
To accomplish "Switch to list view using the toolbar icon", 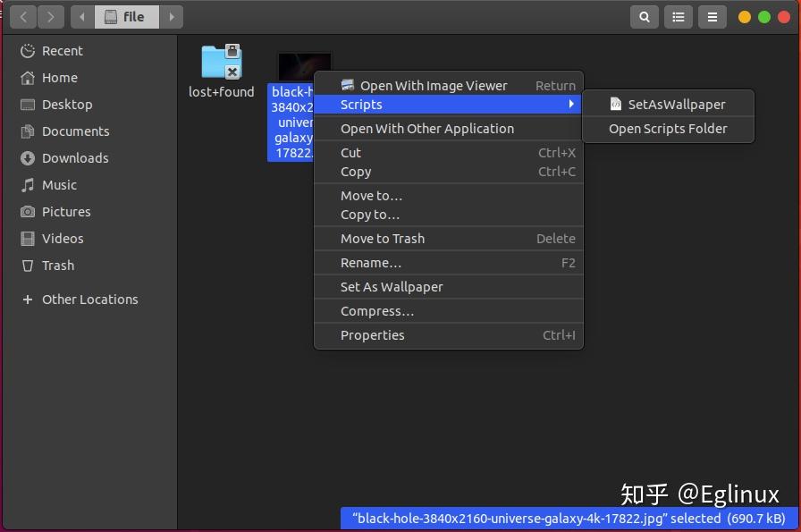I will point(678,16).
